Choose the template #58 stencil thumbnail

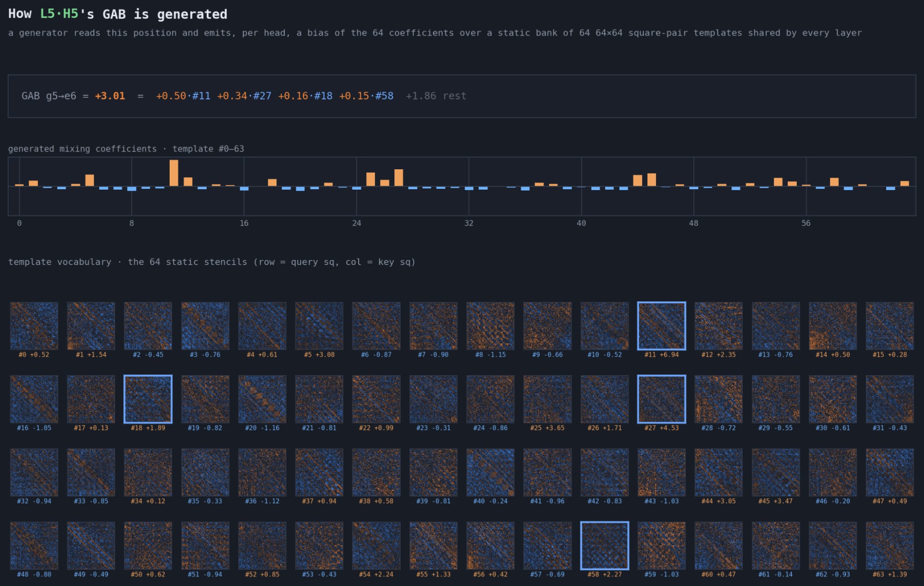tap(605, 546)
